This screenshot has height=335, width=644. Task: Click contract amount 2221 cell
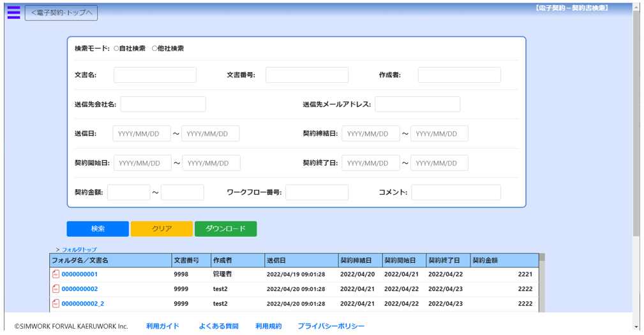pos(525,274)
